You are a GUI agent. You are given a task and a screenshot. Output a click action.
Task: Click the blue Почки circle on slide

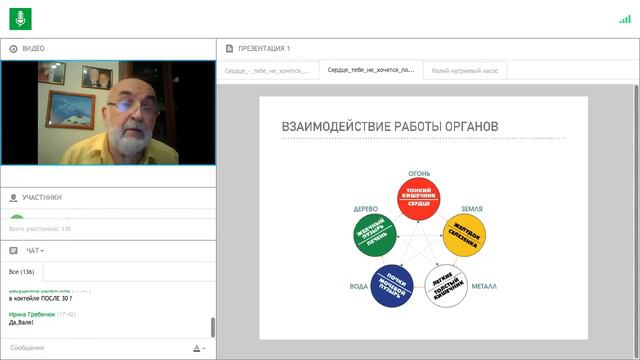(x=392, y=286)
